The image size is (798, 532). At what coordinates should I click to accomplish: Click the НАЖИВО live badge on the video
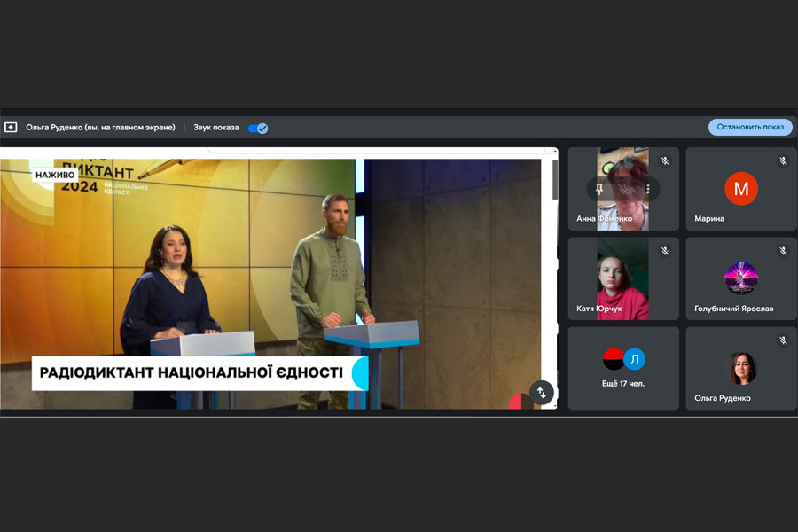click(53, 176)
